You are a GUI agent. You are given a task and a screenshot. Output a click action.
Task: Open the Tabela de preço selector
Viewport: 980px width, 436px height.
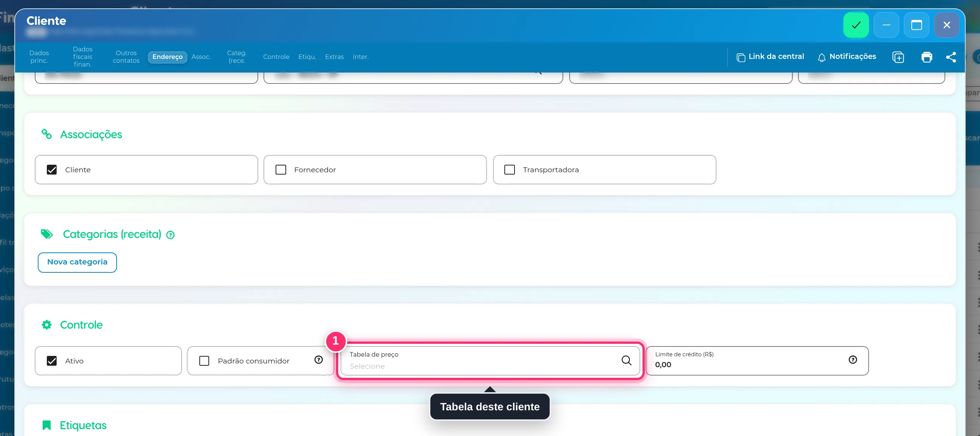490,360
